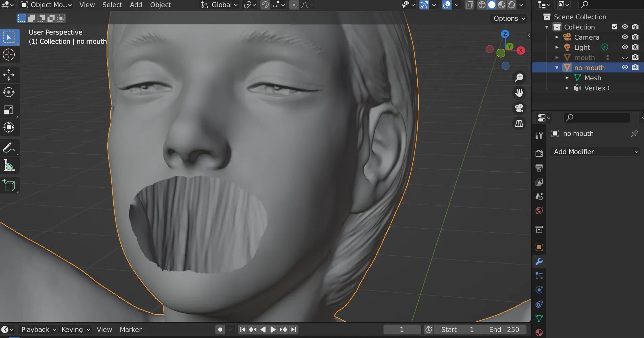Jump to the animation start frame
Viewport: 644px width, 338px height.
(x=243, y=330)
